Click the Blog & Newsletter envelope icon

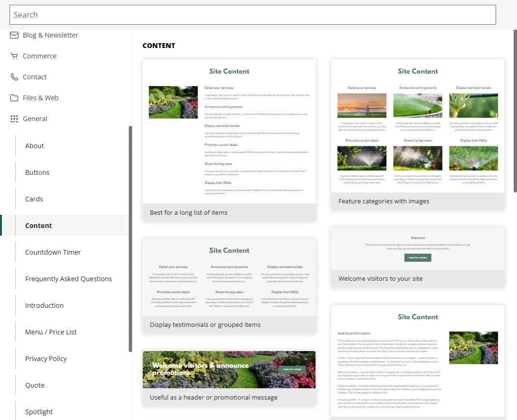click(x=14, y=35)
